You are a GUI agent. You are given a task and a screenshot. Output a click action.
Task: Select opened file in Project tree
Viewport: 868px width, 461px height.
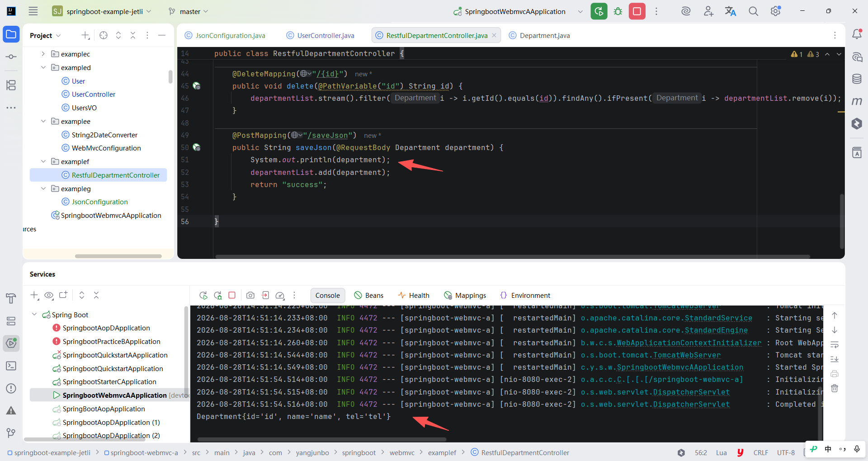(x=104, y=35)
